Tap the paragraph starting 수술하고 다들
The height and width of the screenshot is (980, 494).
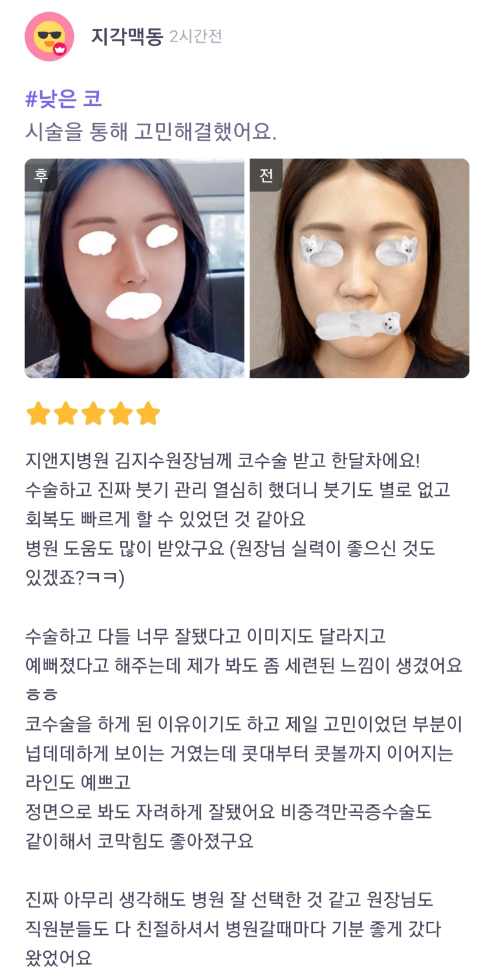(x=244, y=739)
